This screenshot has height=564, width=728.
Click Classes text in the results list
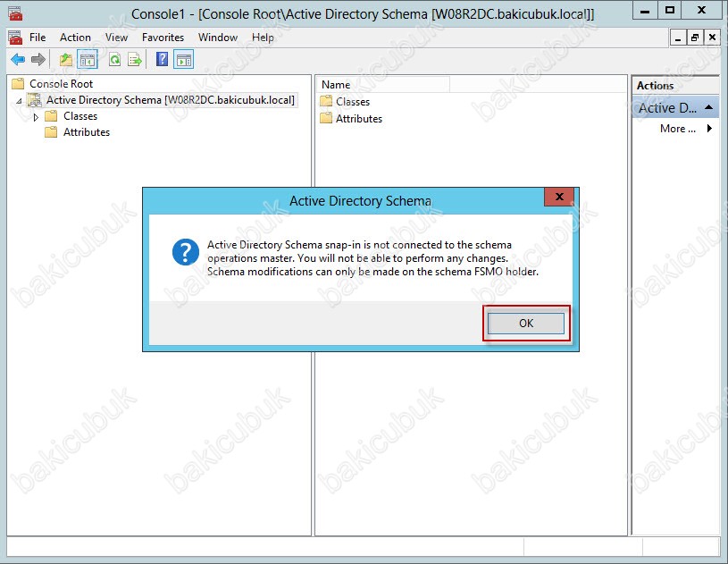(x=353, y=102)
